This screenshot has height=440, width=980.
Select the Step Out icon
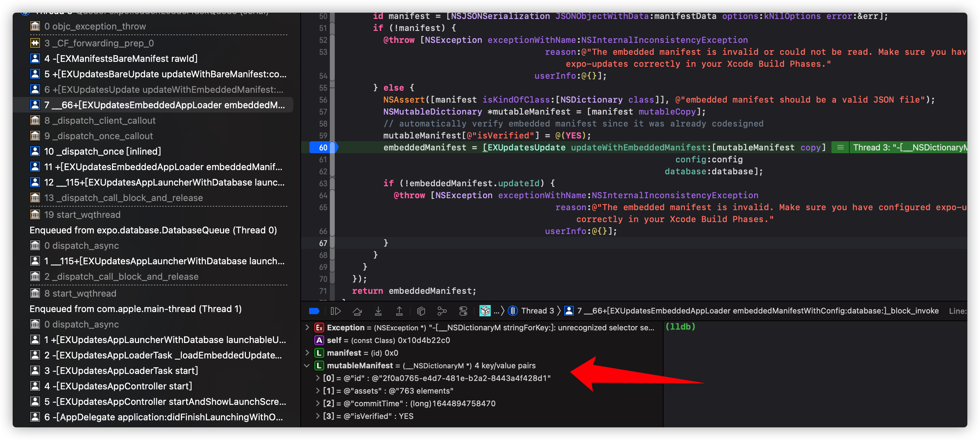[x=399, y=311]
